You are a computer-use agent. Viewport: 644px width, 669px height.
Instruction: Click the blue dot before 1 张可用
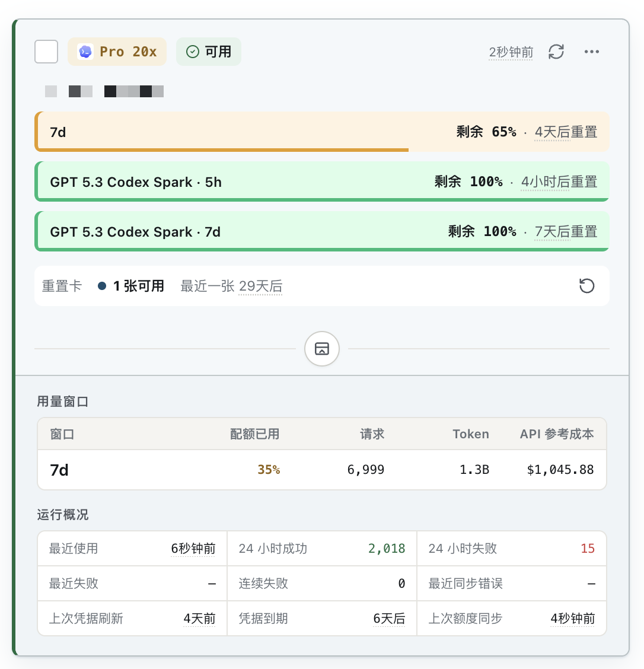(x=102, y=286)
